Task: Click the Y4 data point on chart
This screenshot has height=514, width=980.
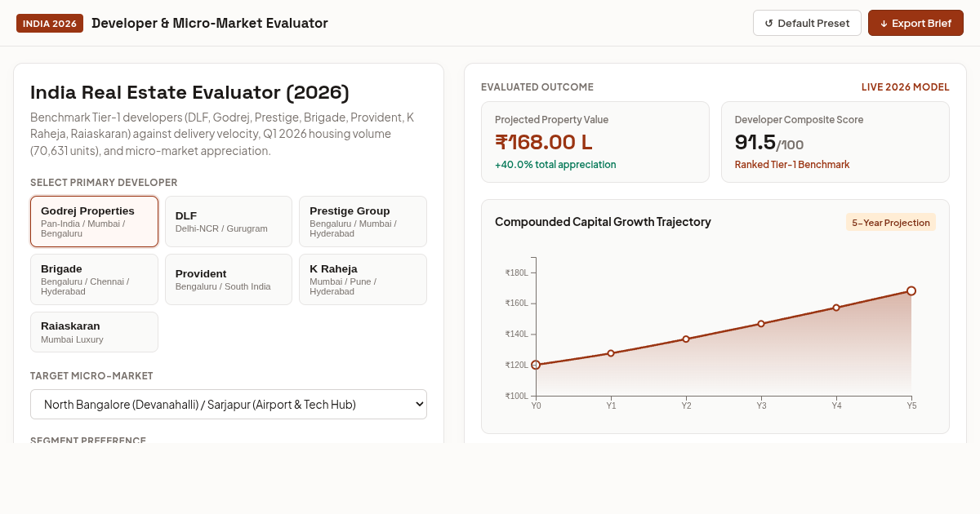Action: point(836,308)
